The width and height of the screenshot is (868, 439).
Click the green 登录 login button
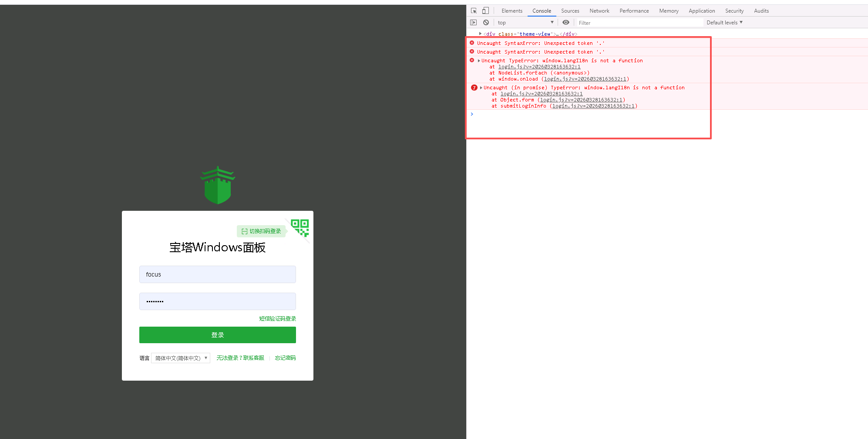pos(218,335)
